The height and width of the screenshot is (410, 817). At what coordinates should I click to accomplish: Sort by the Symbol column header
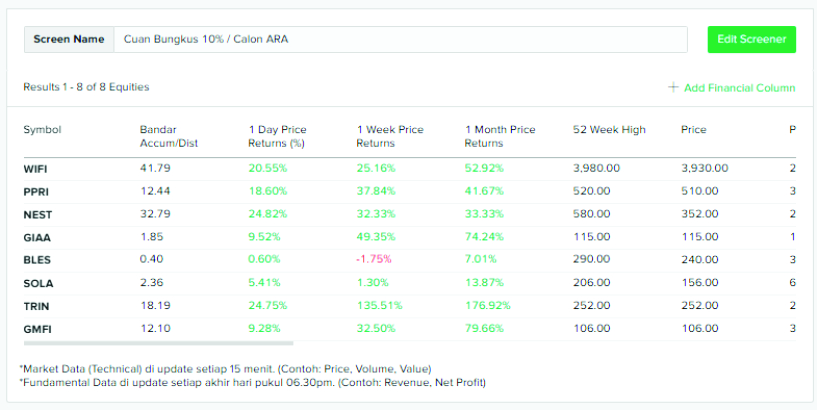coord(42,130)
